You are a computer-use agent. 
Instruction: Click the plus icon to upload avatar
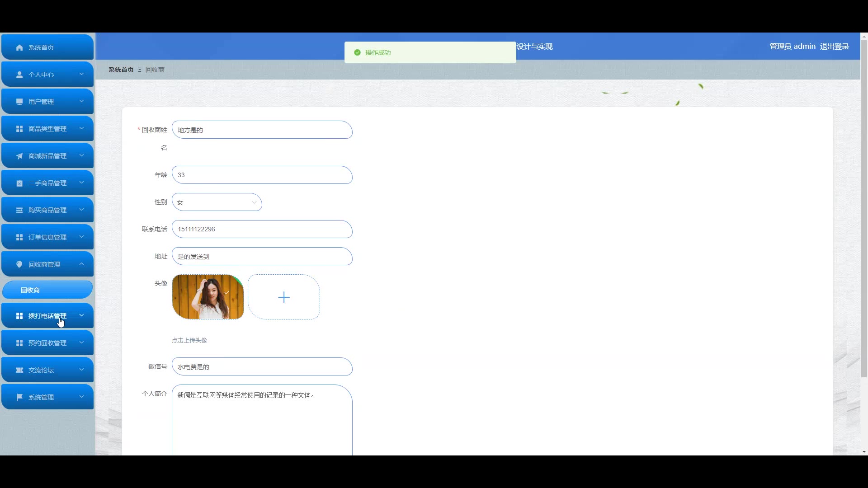pyautogui.click(x=284, y=297)
